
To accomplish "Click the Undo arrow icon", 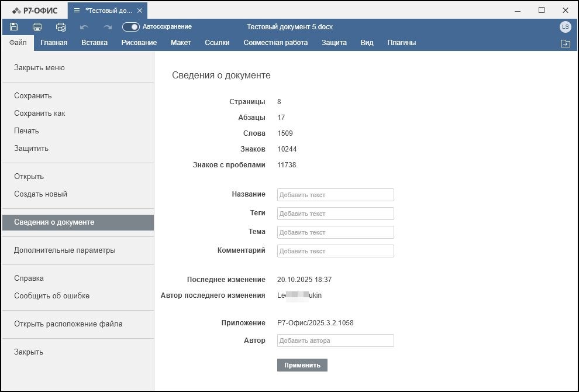I will [x=84, y=27].
